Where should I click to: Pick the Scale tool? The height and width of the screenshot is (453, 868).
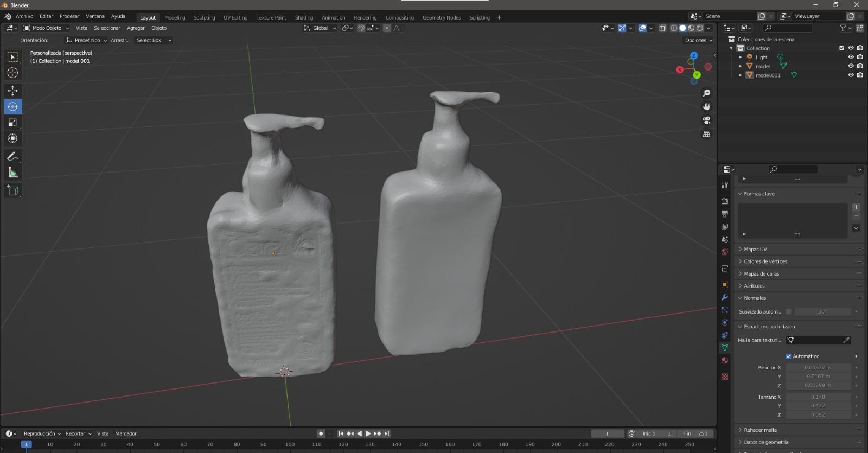[x=12, y=123]
